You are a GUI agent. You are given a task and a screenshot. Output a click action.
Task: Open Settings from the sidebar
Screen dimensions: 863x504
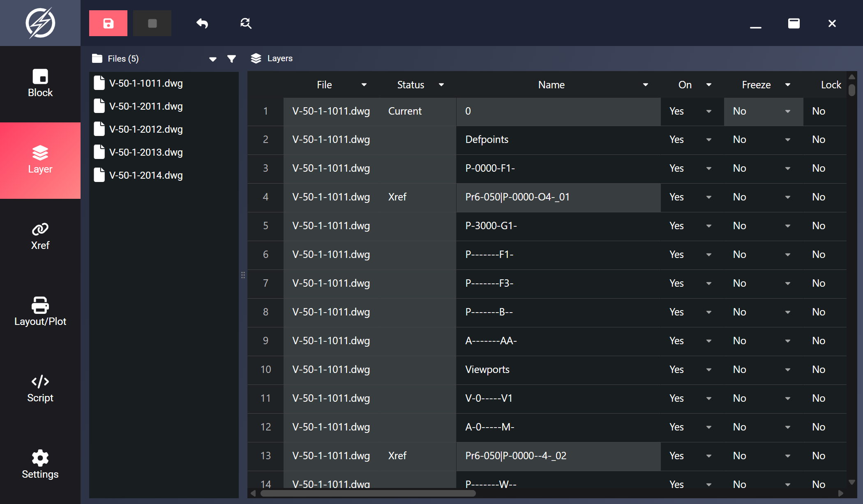(40, 466)
